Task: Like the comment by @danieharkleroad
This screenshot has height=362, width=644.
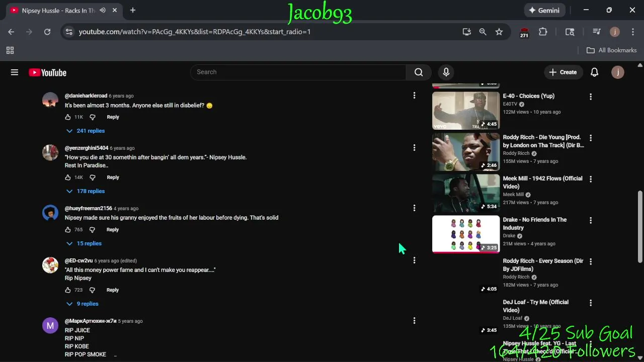Action: (68, 117)
